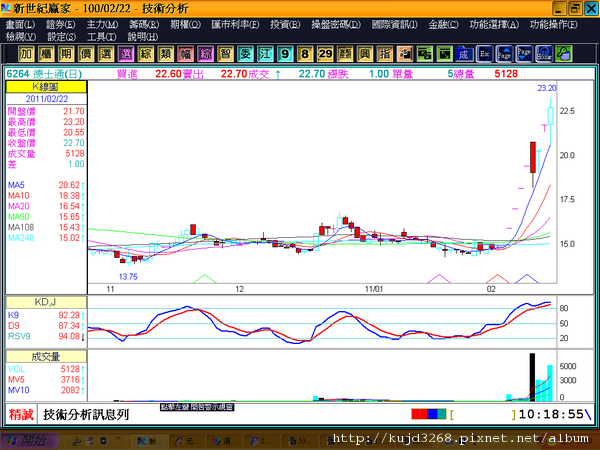This screenshot has height=450, width=600.
Task: Open the 證券(E) menu
Action: coord(60,24)
